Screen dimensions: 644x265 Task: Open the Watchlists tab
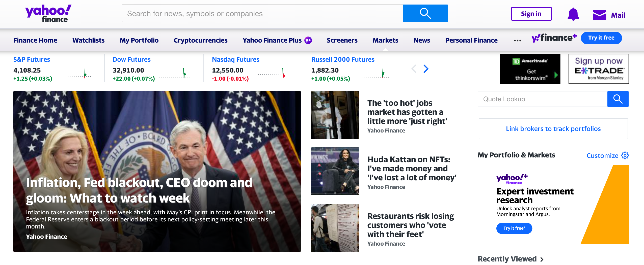click(88, 40)
